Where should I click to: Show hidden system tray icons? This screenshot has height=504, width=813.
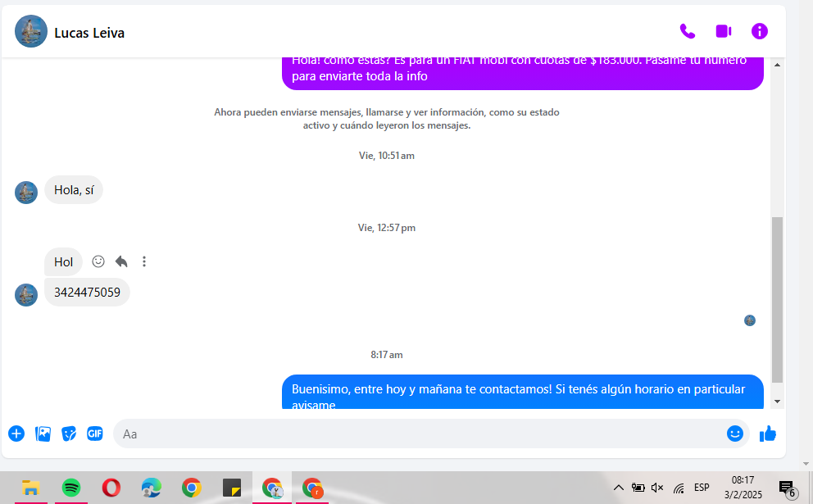(619, 488)
